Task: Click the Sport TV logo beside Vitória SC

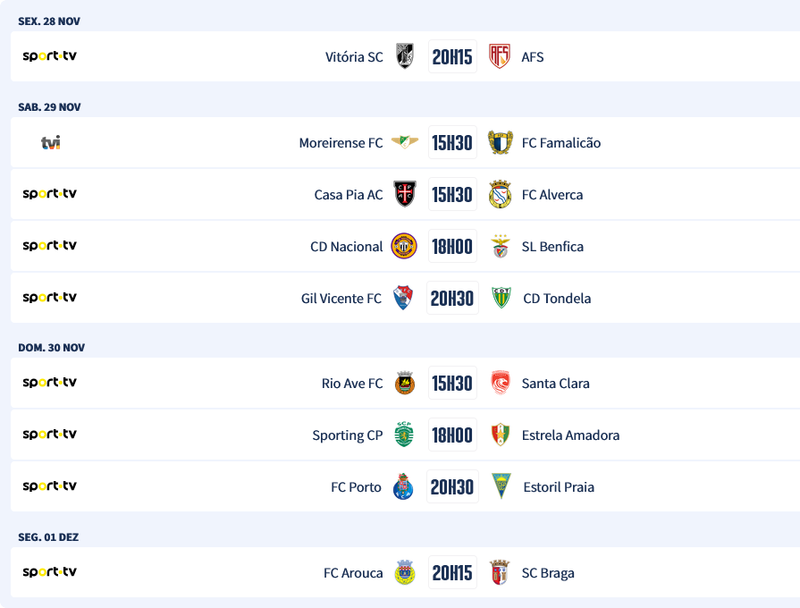Action: pos(50,56)
